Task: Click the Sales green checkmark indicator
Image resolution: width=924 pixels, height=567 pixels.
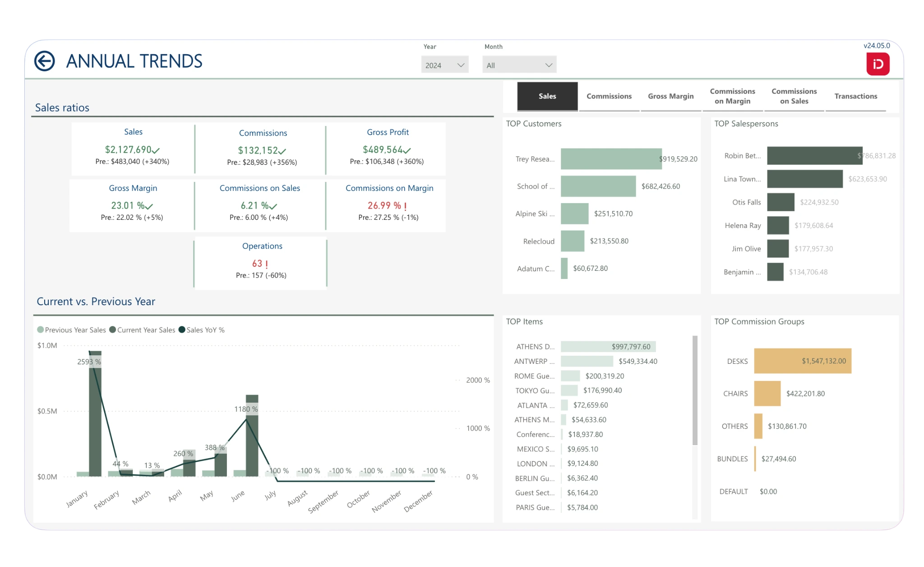Action: coord(156,150)
